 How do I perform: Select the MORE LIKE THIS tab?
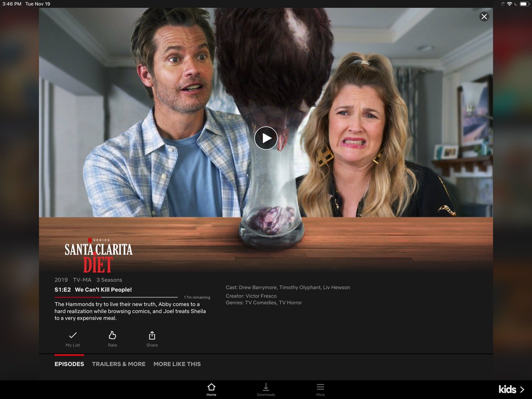click(x=177, y=364)
